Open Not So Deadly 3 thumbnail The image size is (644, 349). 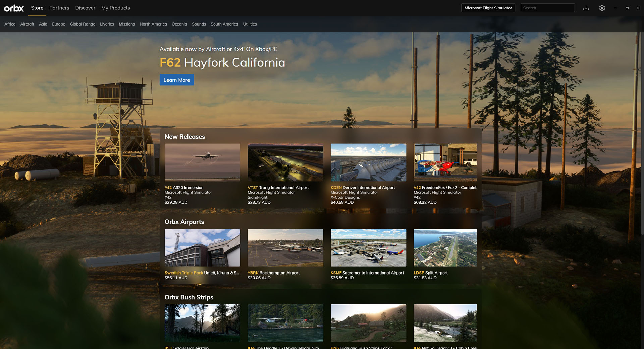(x=445, y=323)
